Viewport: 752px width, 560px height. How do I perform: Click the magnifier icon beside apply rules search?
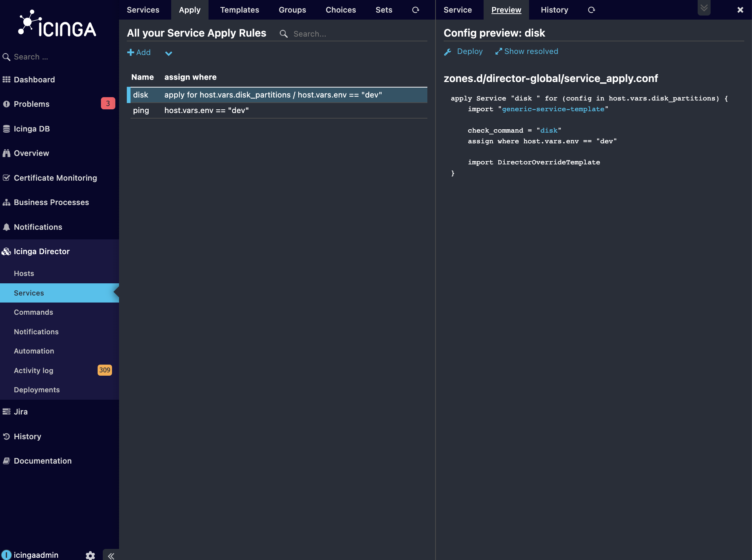pyautogui.click(x=284, y=34)
